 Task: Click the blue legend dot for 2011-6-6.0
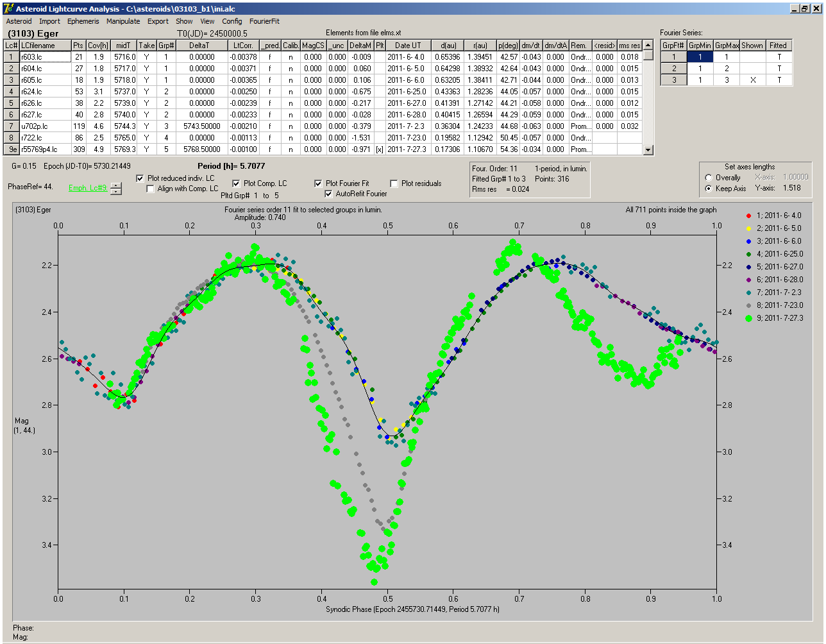(748, 241)
